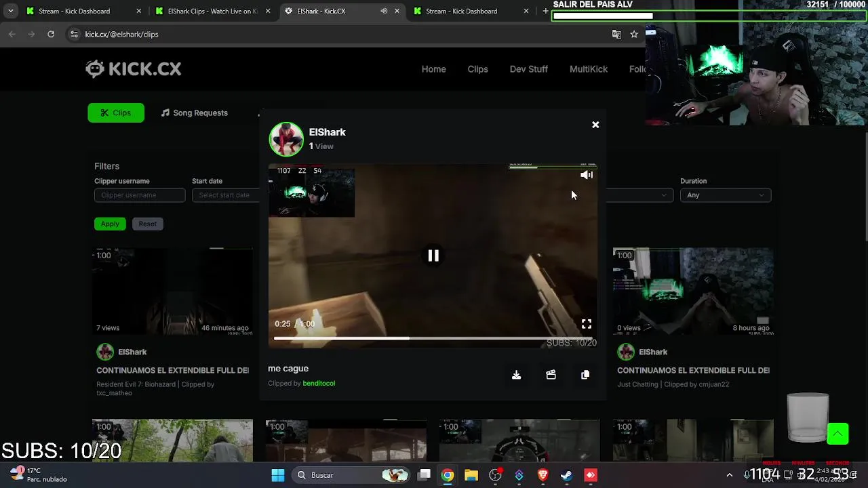Click the address bar URL kick.cx/@elshark/clips

pos(121,34)
